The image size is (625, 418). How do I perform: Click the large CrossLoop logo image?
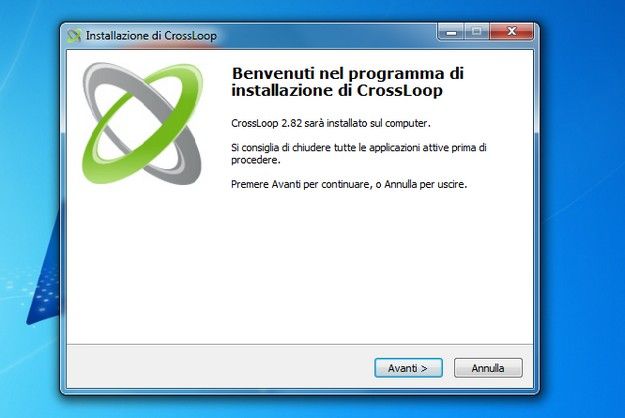pyautogui.click(x=142, y=124)
